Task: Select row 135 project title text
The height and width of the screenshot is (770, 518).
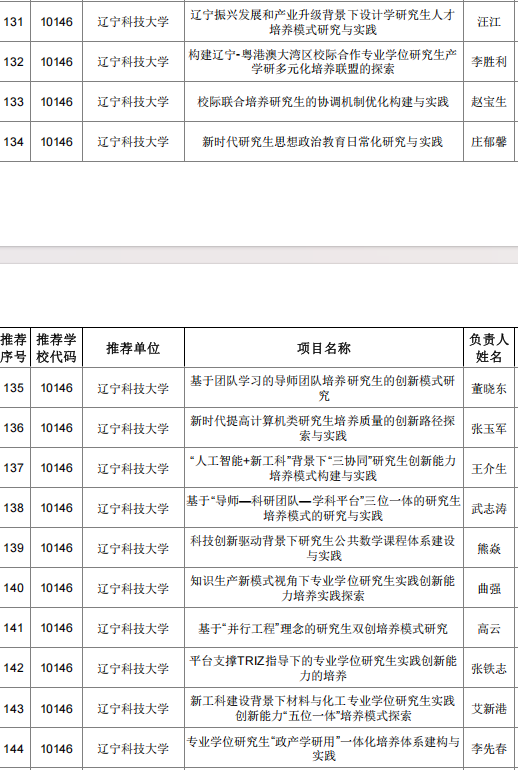Action: point(323,388)
